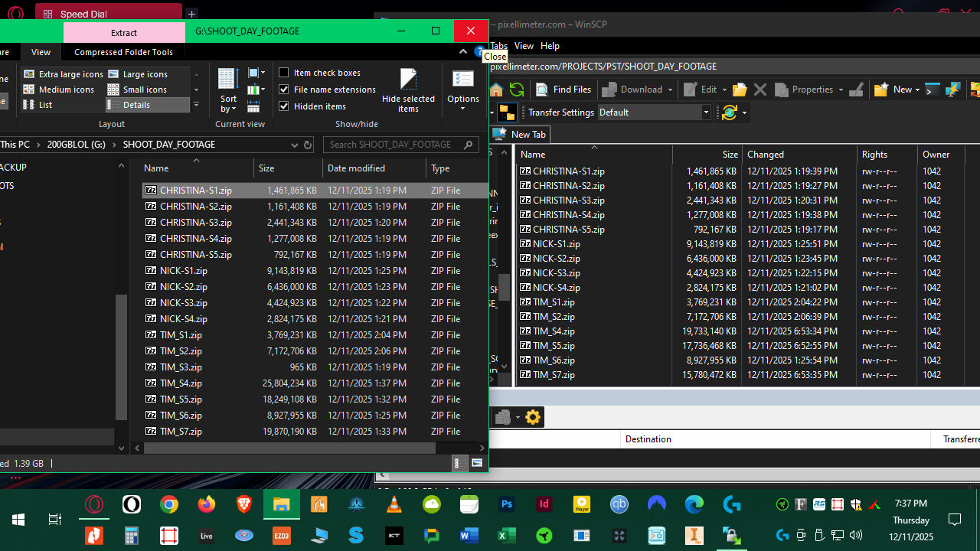Click Hide selected items in ribbon

[408, 90]
